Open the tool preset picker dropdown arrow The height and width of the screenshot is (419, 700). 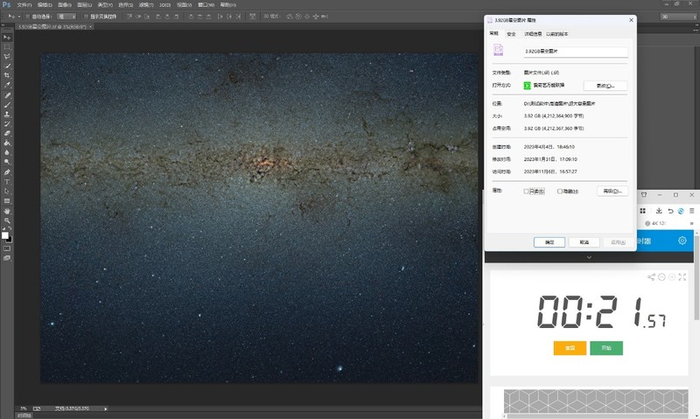pos(21,17)
